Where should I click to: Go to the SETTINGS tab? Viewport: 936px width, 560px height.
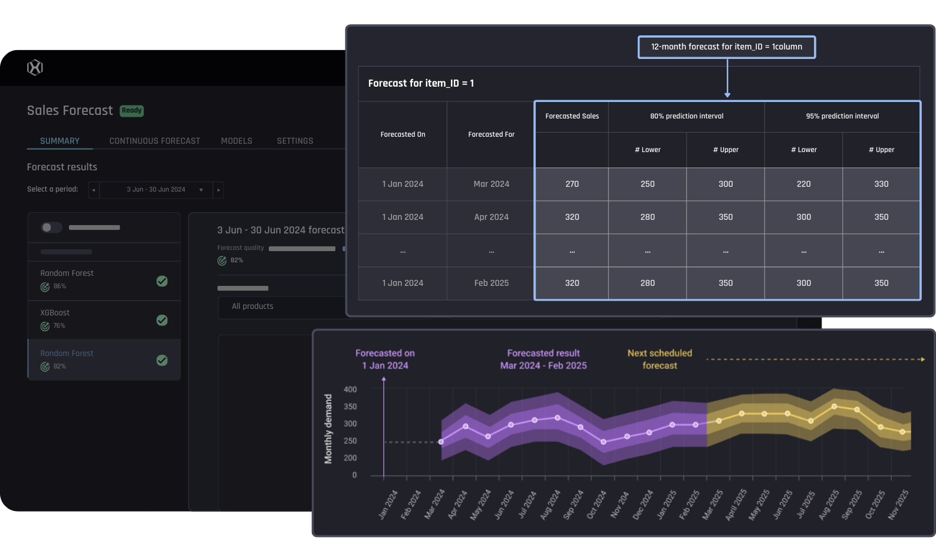[x=295, y=141]
